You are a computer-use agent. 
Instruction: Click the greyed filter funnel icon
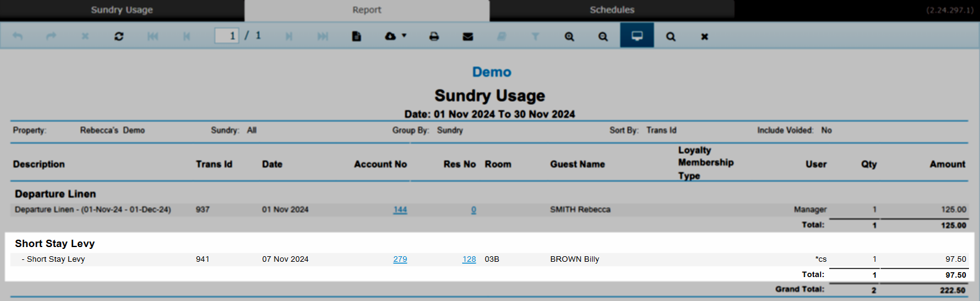[x=535, y=36]
